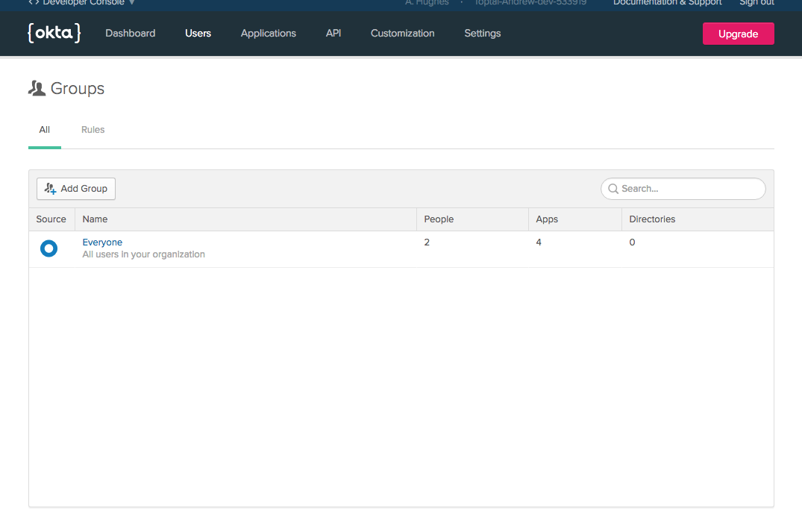Click the magnifier icon in search box

click(613, 189)
